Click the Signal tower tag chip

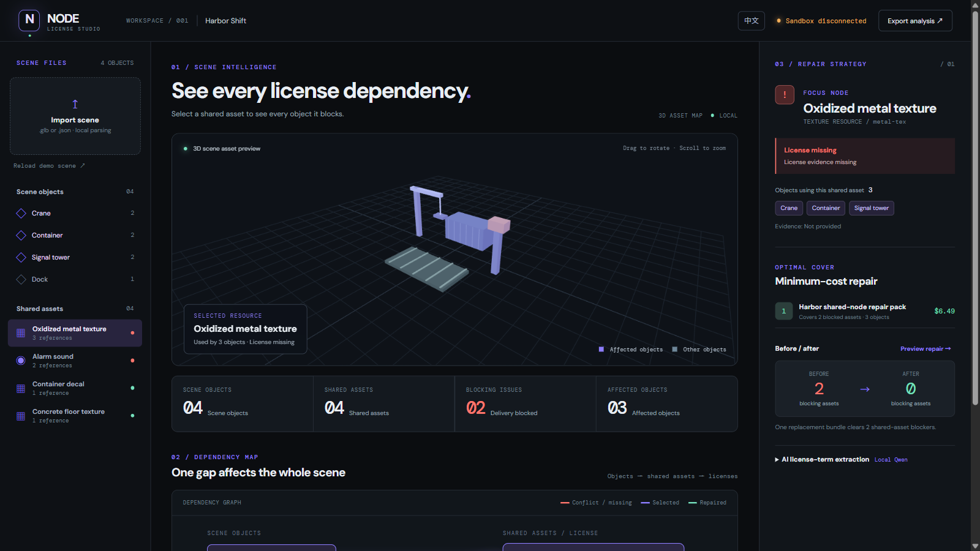click(x=871, y=208)
